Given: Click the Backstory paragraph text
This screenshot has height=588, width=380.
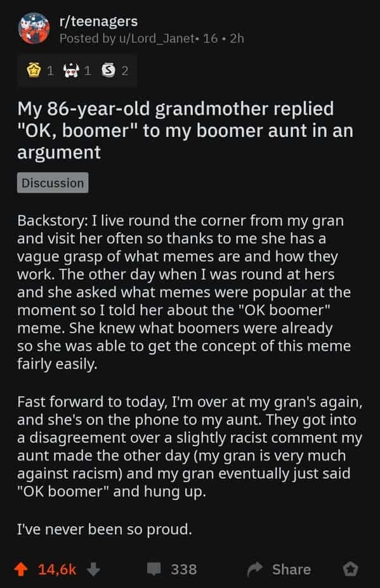Looking at the screenshot, I should click(184, 292).
